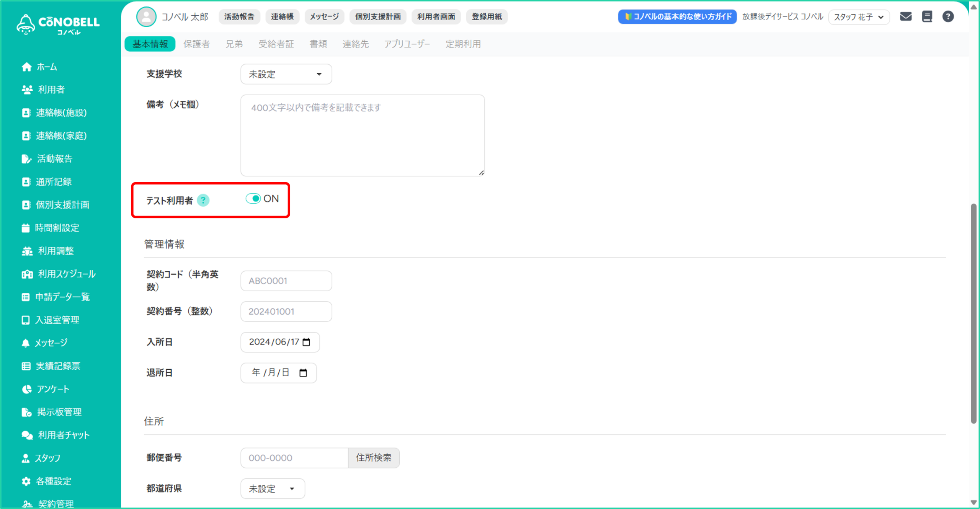Open the 都道府県 dropdown
The height and width of the screenshot is (509, 980).
point(273,489)
